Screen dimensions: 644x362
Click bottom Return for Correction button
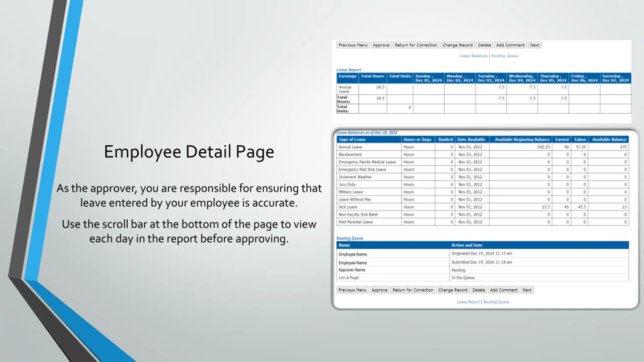click(x=413, y=290)
